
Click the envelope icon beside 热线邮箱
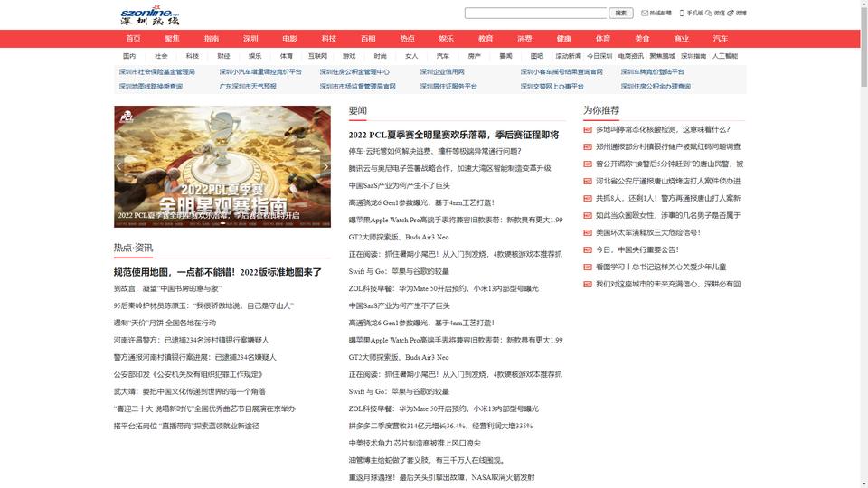pyautogui.click(x=645, y=13)
